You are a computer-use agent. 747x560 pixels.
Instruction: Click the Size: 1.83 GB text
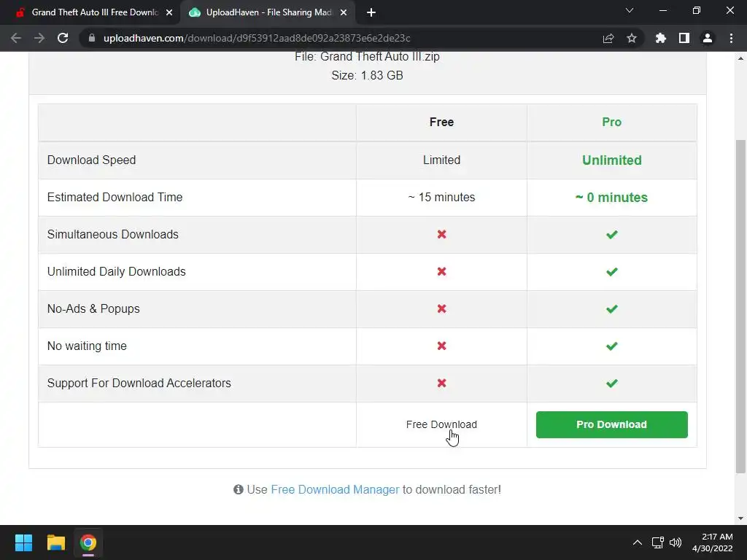(x=368, y=75)
